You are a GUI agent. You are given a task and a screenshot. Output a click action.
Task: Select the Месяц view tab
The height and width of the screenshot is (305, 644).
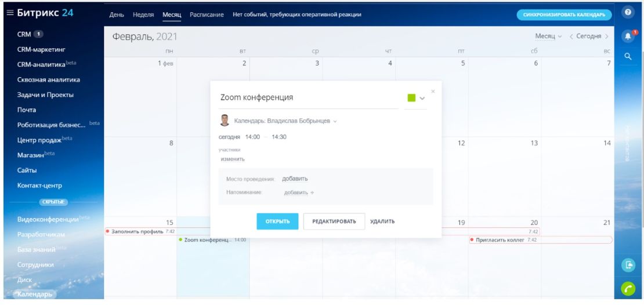pos(172,14)
